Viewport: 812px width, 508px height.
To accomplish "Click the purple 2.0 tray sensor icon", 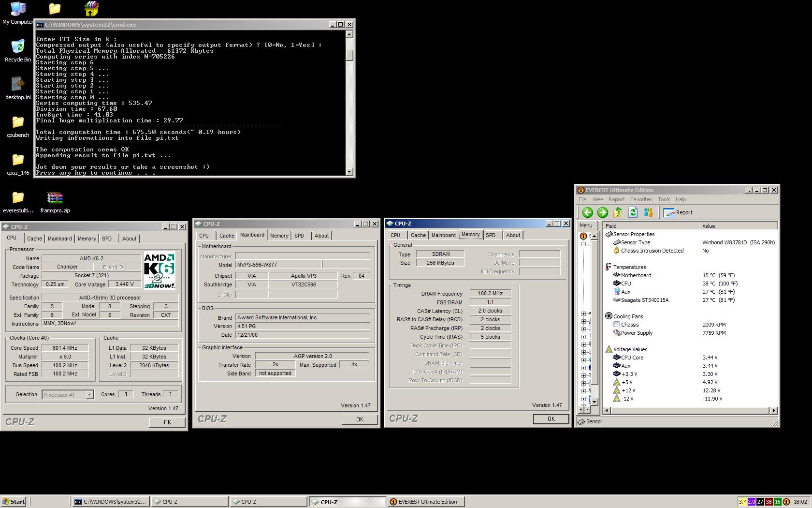I will tap(751, 502).
